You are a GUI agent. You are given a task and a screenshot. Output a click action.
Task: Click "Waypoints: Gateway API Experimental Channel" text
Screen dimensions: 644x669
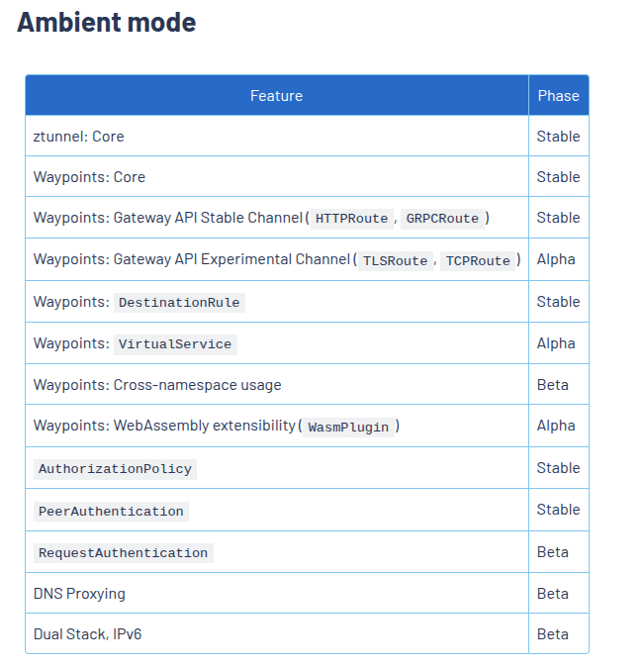click(192, 259)
